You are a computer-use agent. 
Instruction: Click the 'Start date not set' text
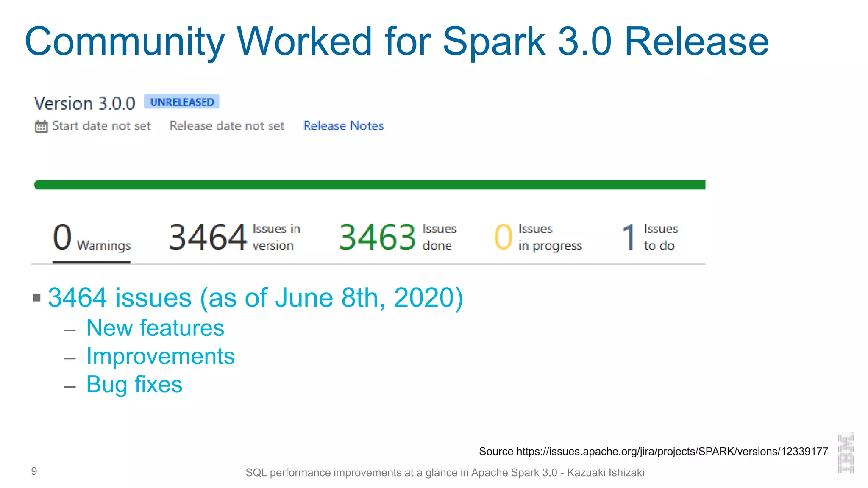101,126
